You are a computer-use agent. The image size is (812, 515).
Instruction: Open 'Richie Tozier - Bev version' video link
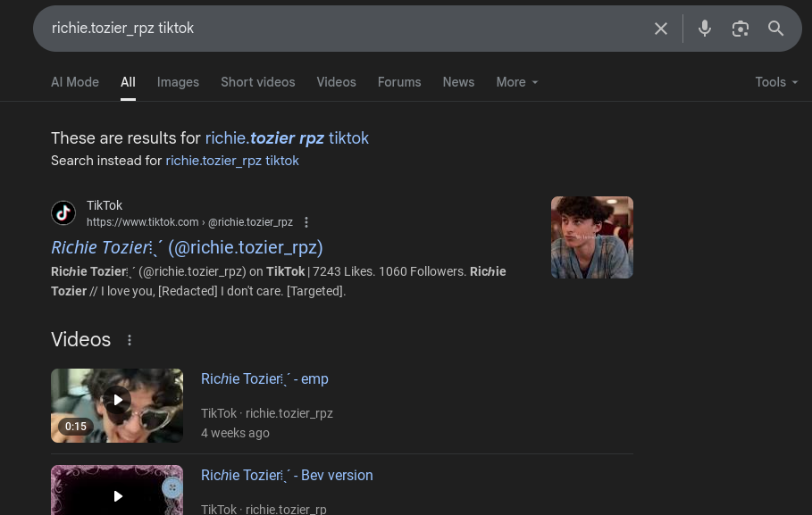pos(287,476)
